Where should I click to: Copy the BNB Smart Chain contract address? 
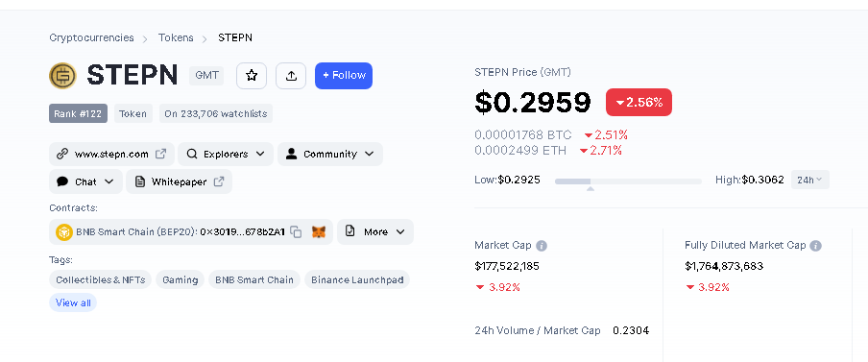(x=296, y=232)
